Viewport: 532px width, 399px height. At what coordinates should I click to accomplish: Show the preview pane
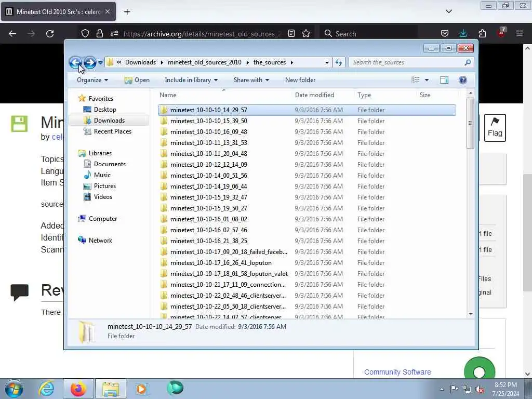[x=444, y=80]
